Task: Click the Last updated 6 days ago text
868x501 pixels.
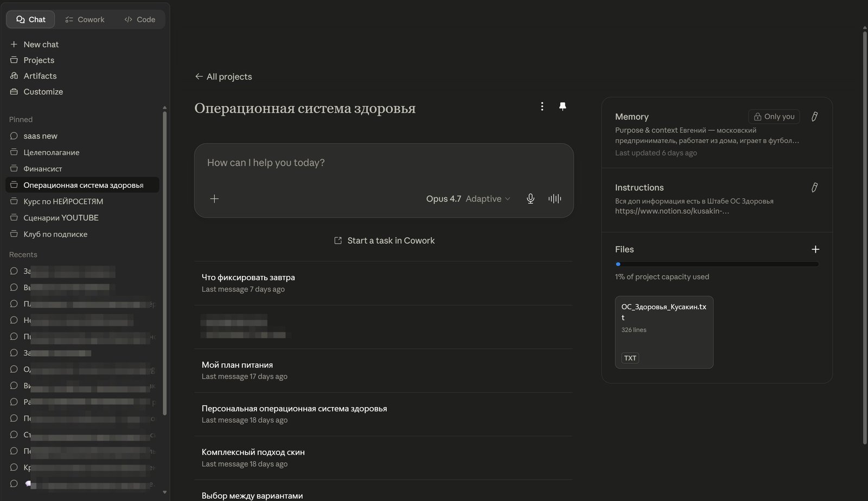Action: pyautogui.click(x=656, y=153)
